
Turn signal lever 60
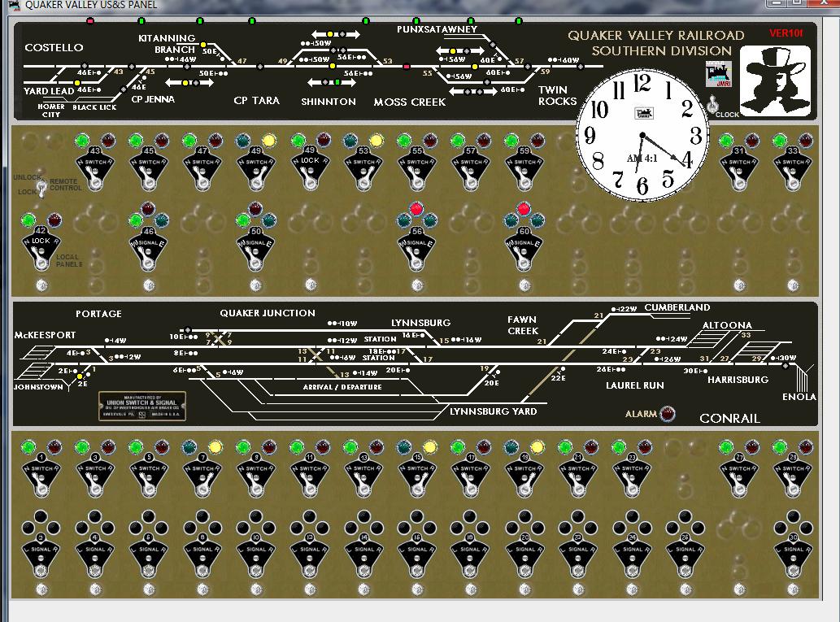tap(524, 249)
